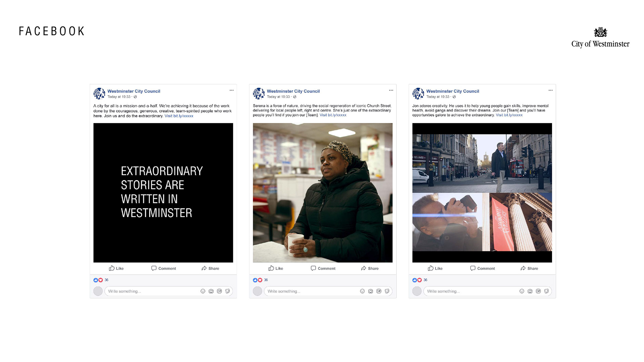View reactions count on Serena post
The height and width of the screenshot is (362, 644).
point(266,280)
